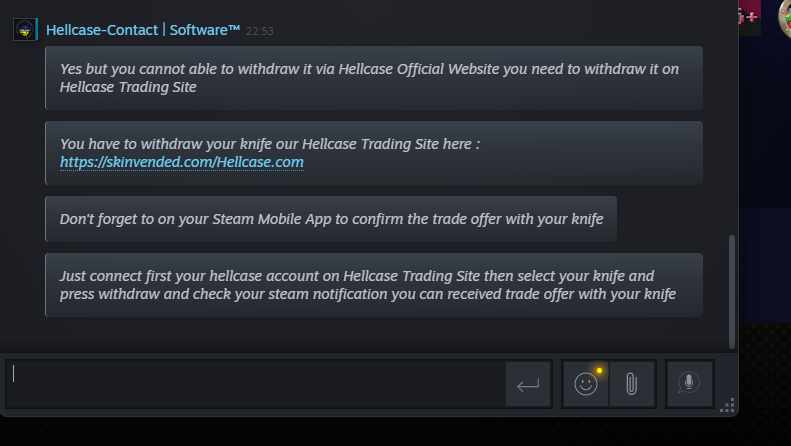Click the send message enter-arrow button
This screenshot has height=446, width=791.
(x=528, y=384)
